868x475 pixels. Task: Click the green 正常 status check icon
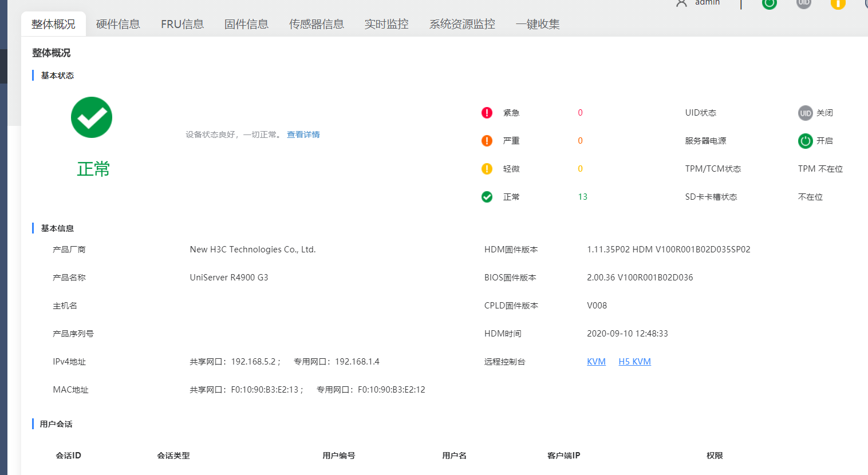(x=487, y=197)
